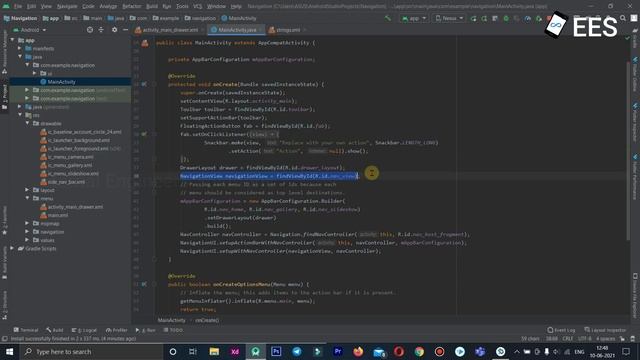Collapse the java folder node
The height and width of the screenshot is (360, 640).
tap(20, 57)
